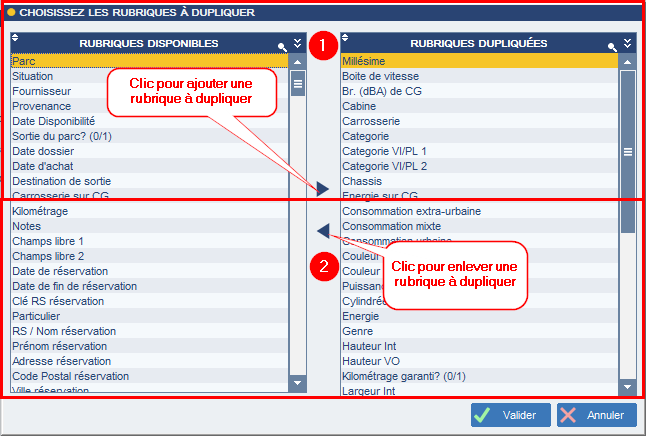Select the Champs libre 2 entry
The image size is (646, 436).
[x=150, y=256]
